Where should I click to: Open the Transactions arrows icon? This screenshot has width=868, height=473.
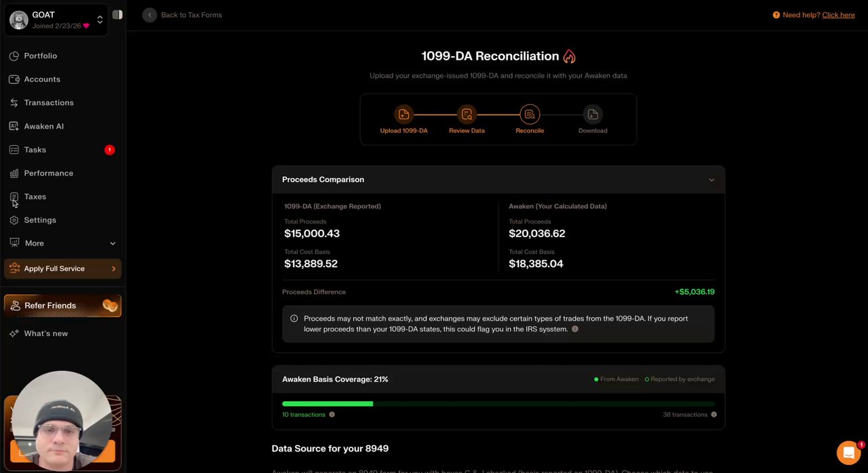(x=14, y=103)
